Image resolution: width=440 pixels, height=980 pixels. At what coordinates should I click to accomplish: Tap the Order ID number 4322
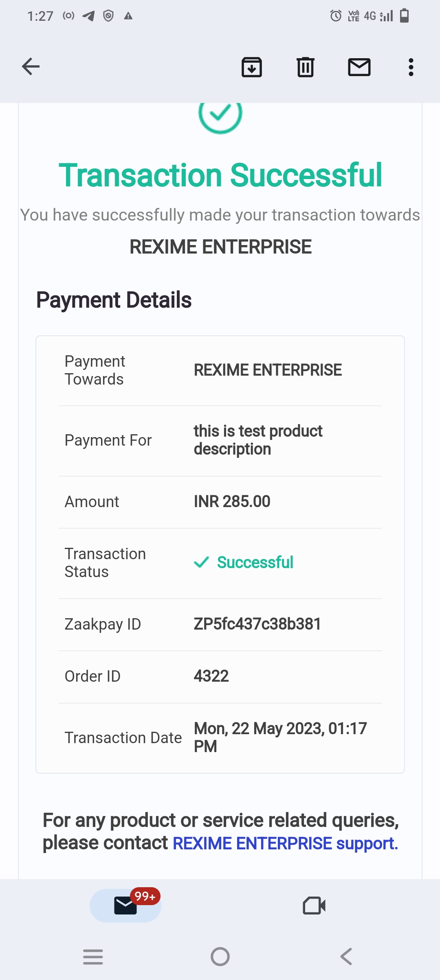click(211, 676)
